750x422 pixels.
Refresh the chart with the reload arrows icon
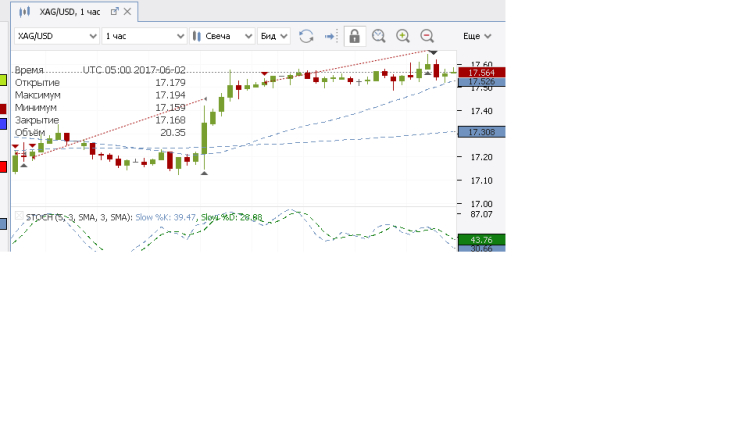[306, 36]
